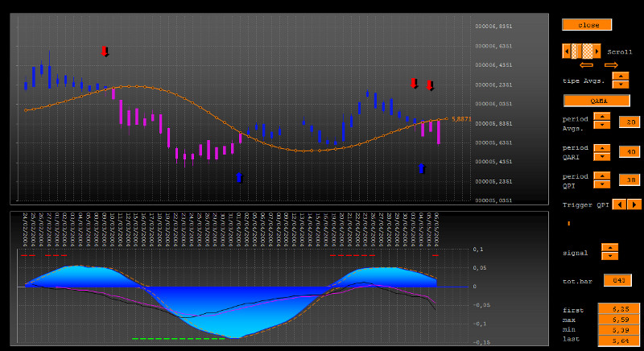
Task: Increase period Avgs. with up arrow
Action: pos(601,118)
